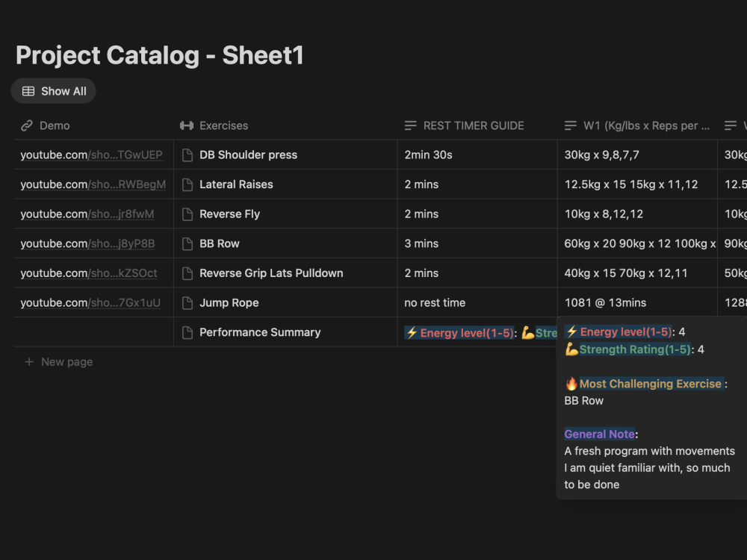This screenshot has width=747, height=560.
Task: Click the New page button
Action: click(x=58, y=362)
